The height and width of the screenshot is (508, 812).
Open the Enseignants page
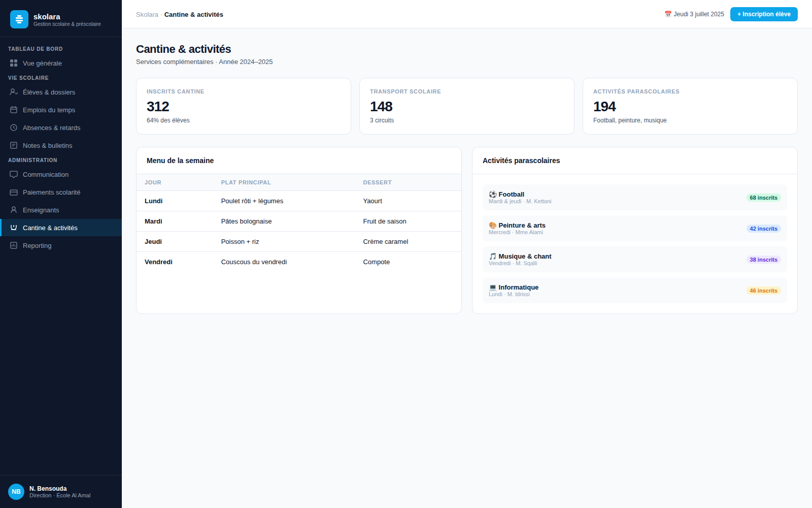pyautogui.click(x=61, y=210)
